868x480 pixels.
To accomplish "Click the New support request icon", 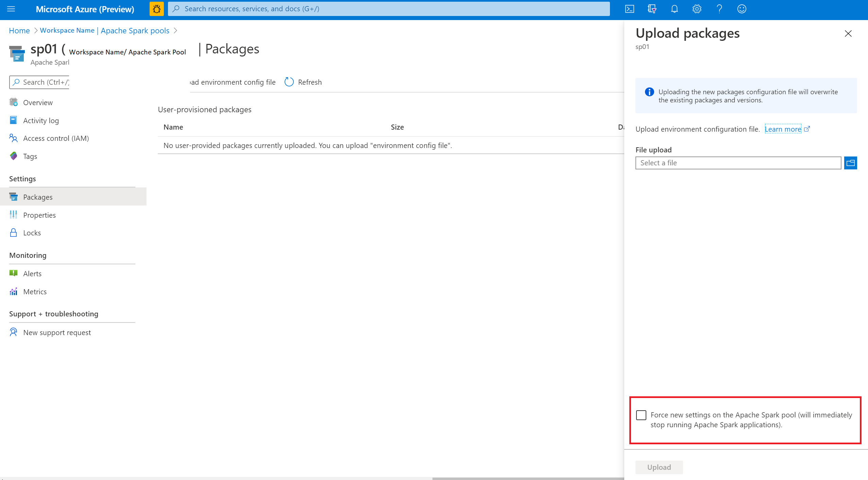I will coord(14,332).
